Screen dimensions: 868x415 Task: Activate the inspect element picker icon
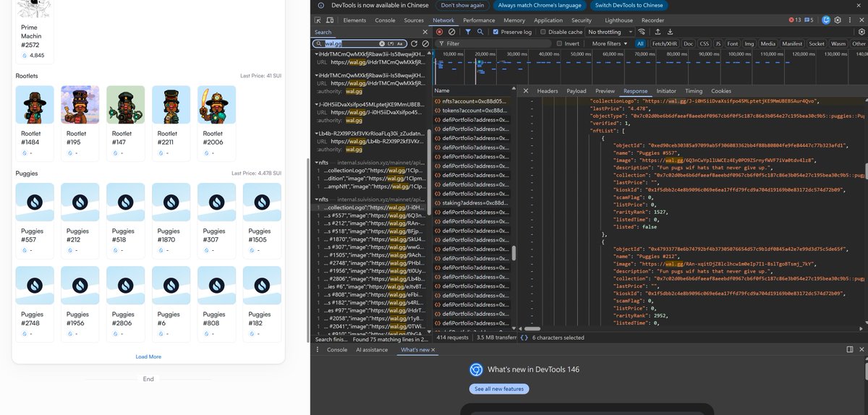[x=319, y=20]
